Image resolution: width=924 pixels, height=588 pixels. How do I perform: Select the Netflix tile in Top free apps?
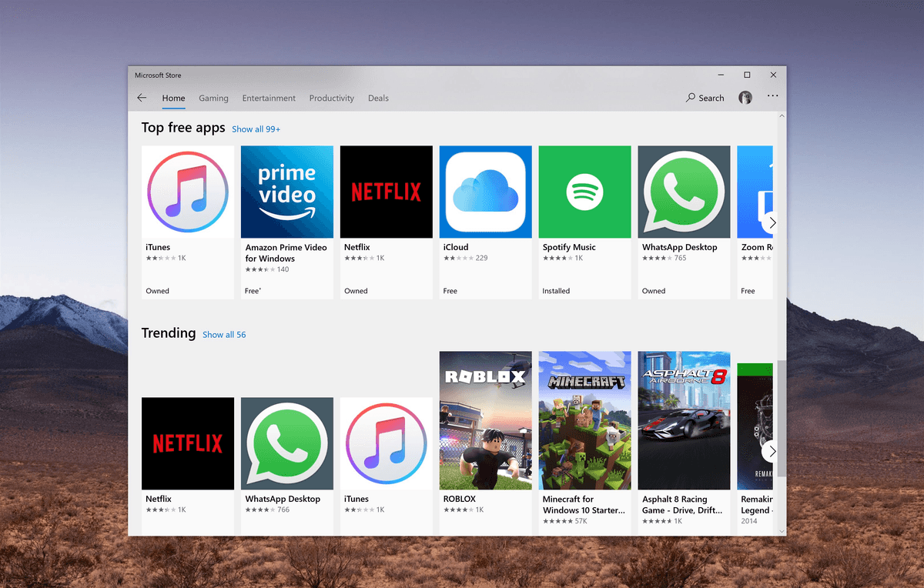[x=386, y=192]
